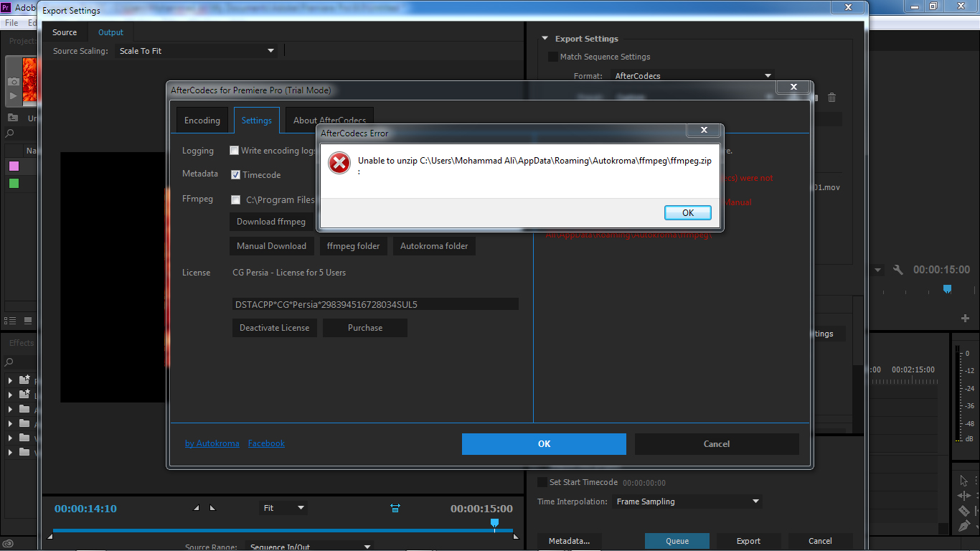
Task: Select the Settings tab in AfterCodecs
Action: (x=256, y=120)
